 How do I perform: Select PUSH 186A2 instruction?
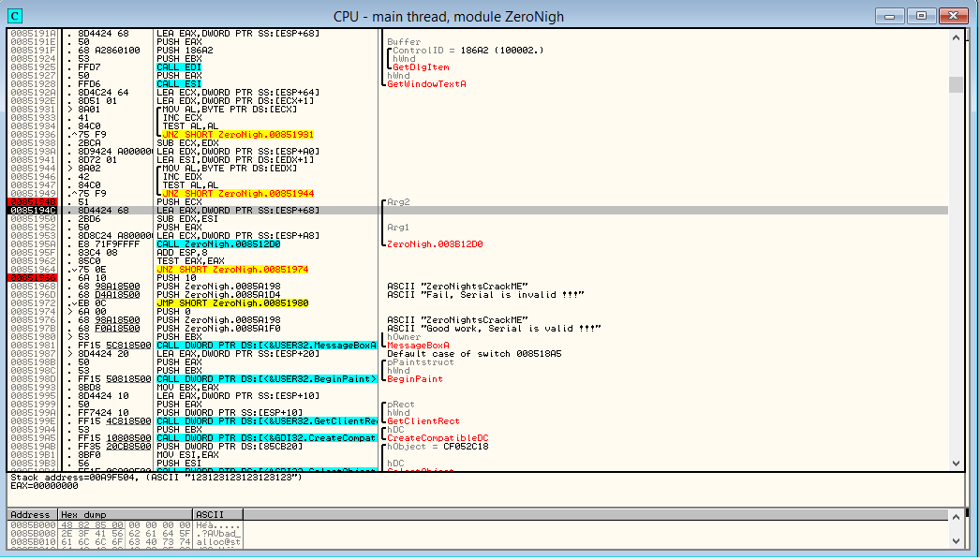click(x=185, y=50)
